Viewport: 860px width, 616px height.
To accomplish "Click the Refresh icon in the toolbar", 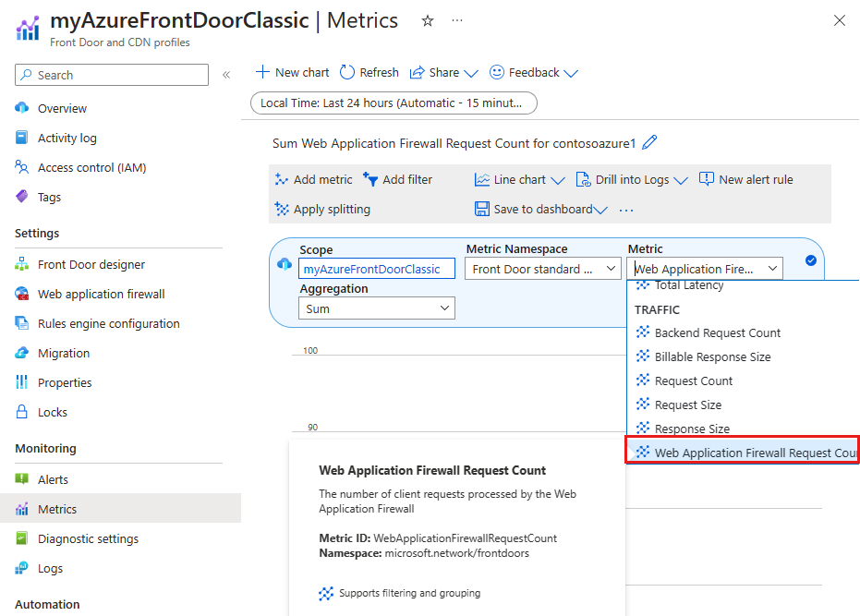I will point(347,72).
